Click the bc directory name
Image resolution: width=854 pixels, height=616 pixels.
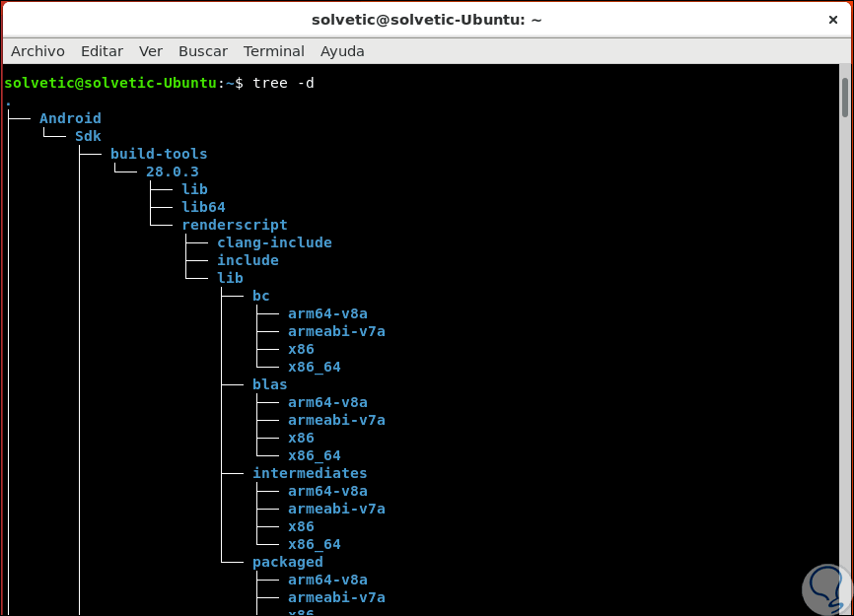pyautogui.click(x=260, y=296)
